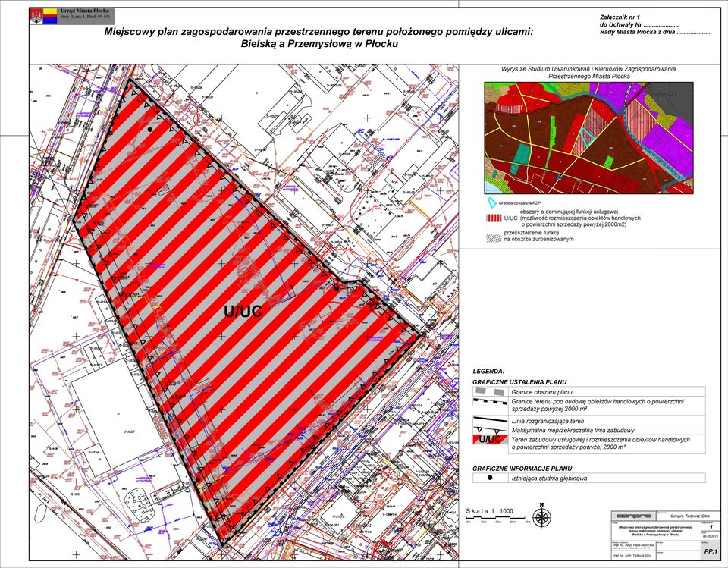
Task: Click 'do Uchwały Nr' line
Action: 639,24
